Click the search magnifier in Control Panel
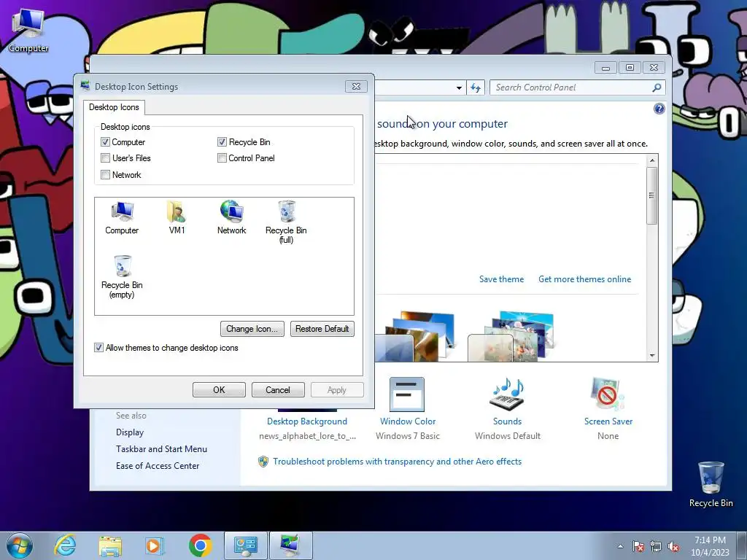The width and height of the screenshot is (747, 560). [657, 87]
